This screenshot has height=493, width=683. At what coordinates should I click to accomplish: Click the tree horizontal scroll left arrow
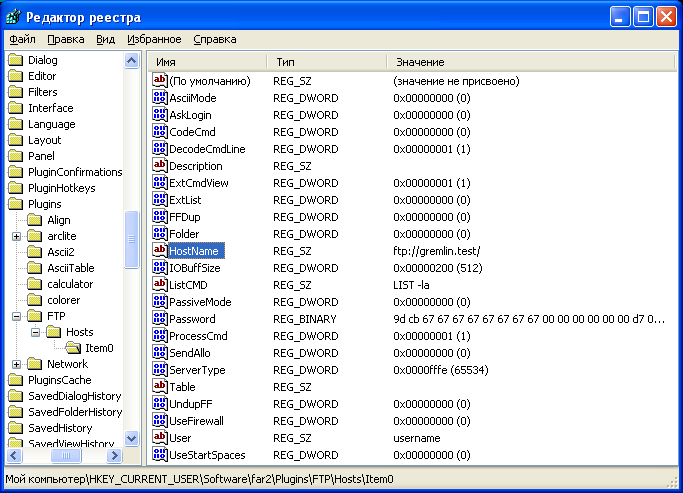[x=14, y=456]
